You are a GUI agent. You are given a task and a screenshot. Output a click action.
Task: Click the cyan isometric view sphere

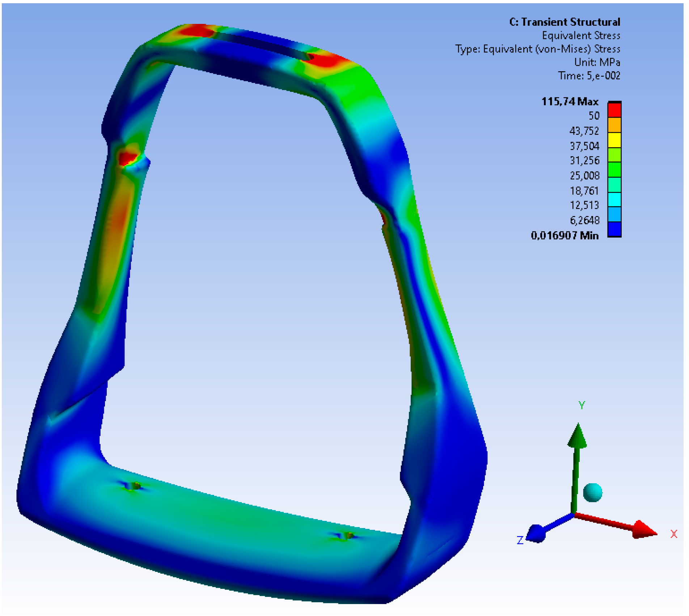(592, 492)
